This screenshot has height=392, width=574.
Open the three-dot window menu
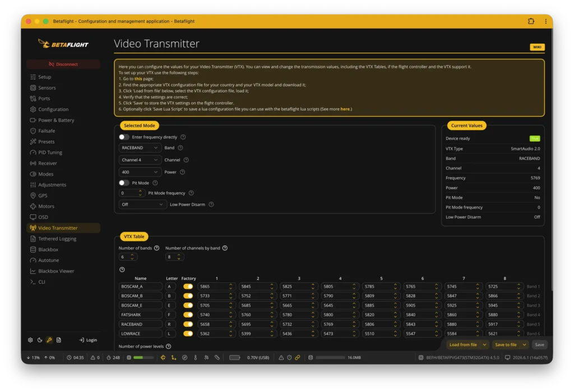[546, 21]
